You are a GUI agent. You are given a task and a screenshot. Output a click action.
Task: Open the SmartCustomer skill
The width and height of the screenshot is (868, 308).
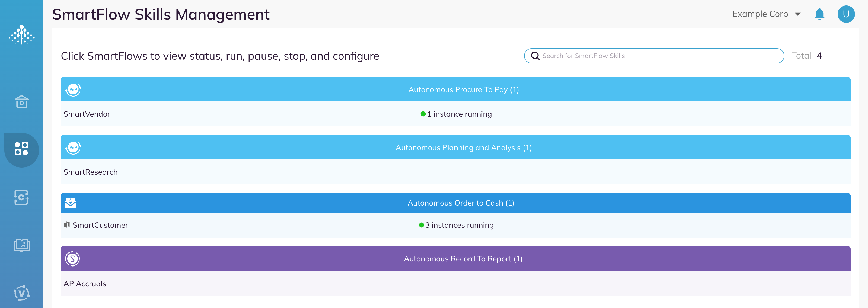coord(456,225)
